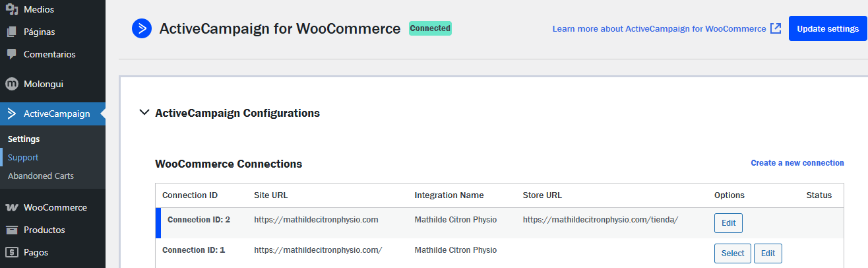Image resolution: width=868 pixels, height=268 pixels.
Task: Click the external link icon beside Learn more
Action: coord(776,28)
